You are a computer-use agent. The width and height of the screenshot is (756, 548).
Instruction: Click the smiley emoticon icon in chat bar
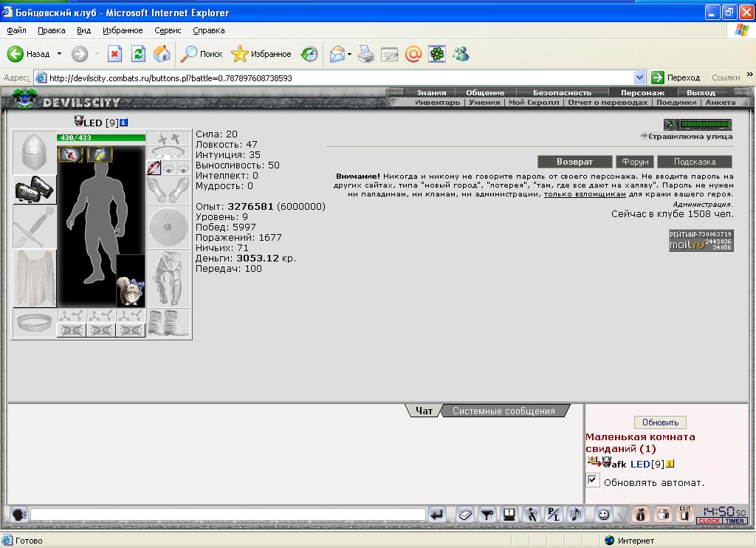click(x=602, y=515)
